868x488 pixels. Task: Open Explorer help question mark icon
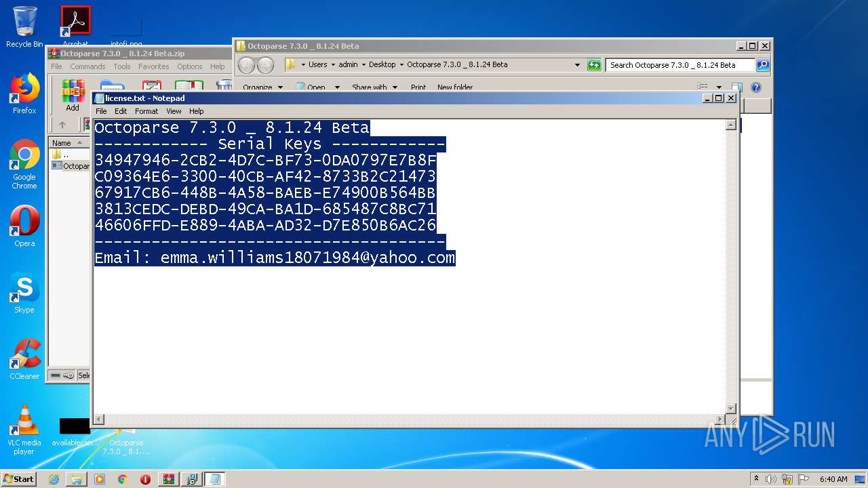coord(756,87)
